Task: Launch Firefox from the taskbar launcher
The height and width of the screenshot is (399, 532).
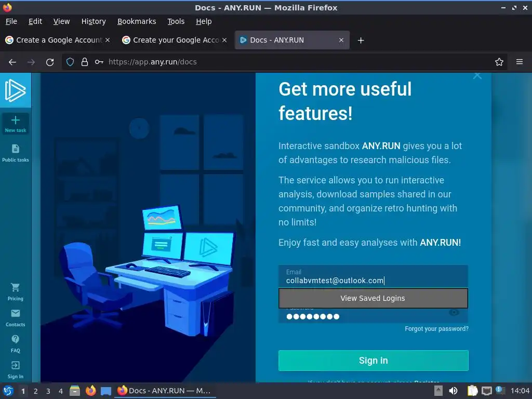Action: [90, 391]
